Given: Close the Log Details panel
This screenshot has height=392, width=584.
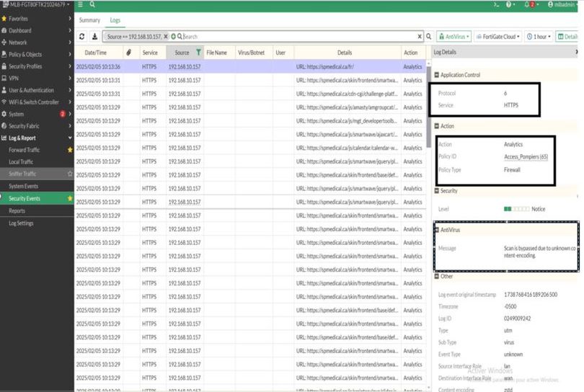Looking at the screenshot, I should pos(576,52).
